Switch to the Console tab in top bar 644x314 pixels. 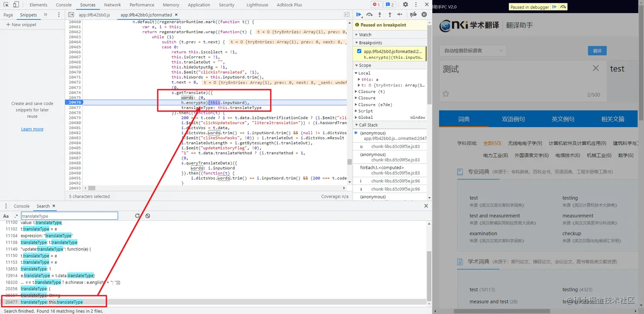click(x=63, y=5)
